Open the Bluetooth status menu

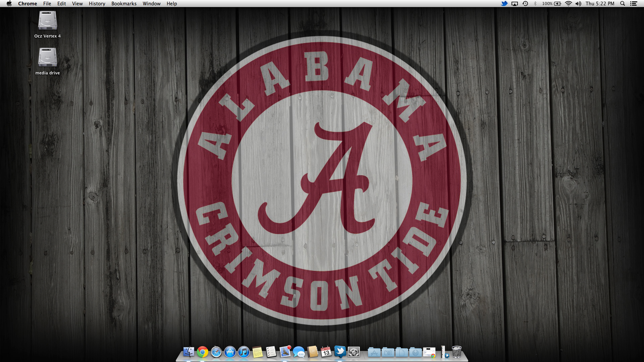coord(535,4)
